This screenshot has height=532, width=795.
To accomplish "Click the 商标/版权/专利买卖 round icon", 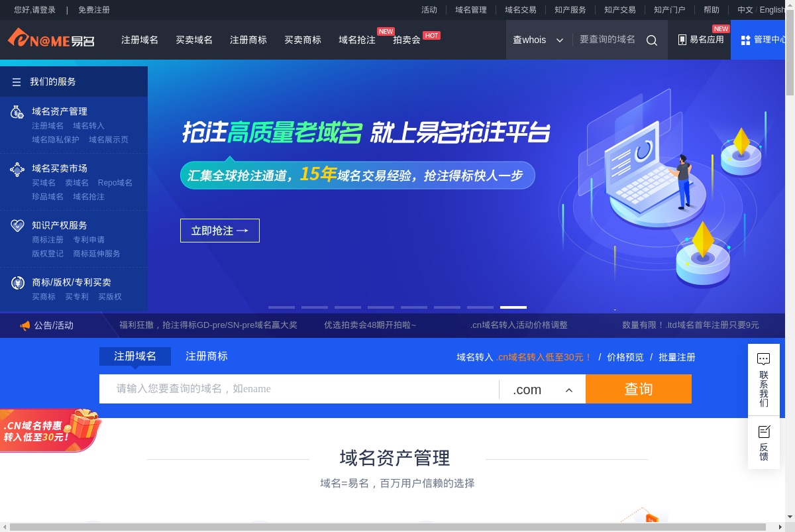I will click(x=17, y=283).
